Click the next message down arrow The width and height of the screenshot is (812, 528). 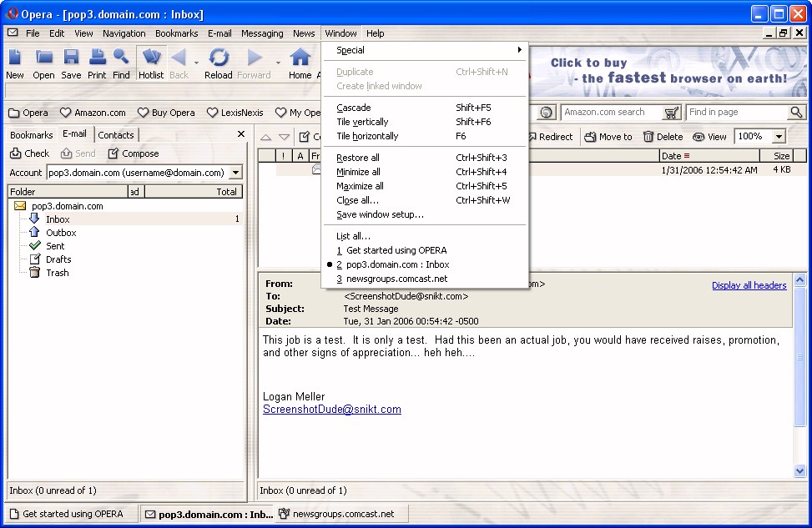click(285, 137)
